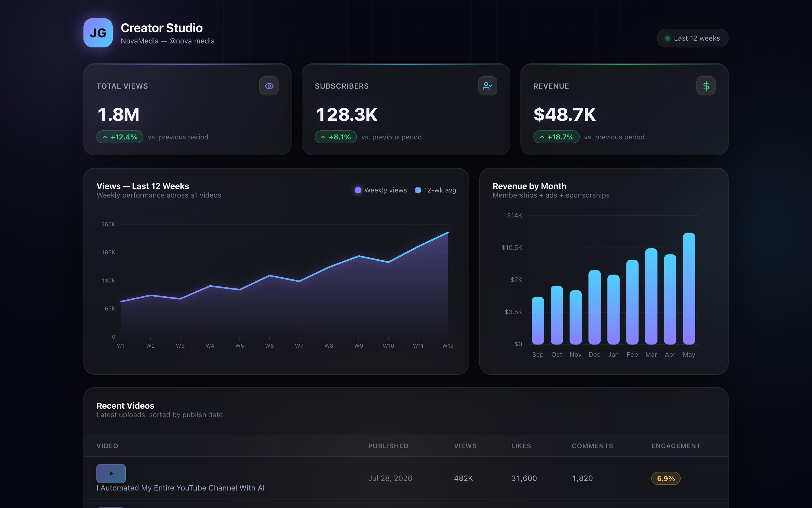Screen dimensions: 812x508
Task: Toggle the Weekly views legend swatch
Action: [x=358, y=190]
